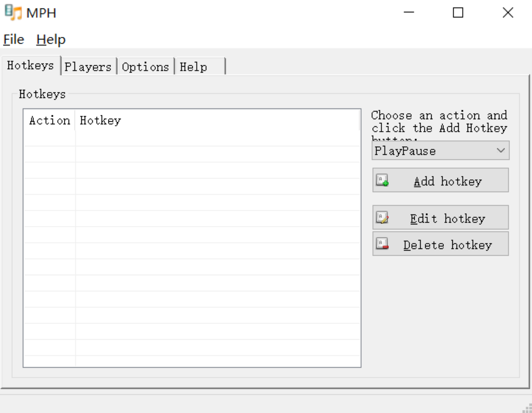Close the MPH window
This screenshot has width=532, height=413.
coord(508,12)
